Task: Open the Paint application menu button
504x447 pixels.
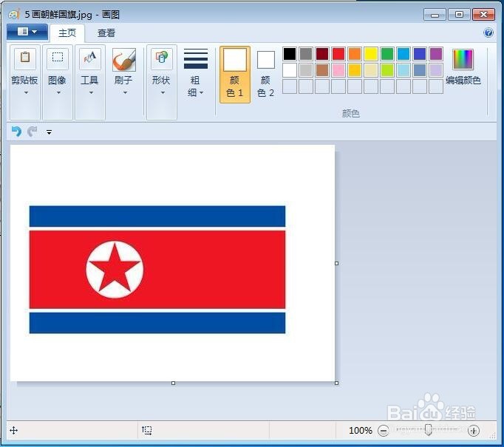Action: point(27,32)
